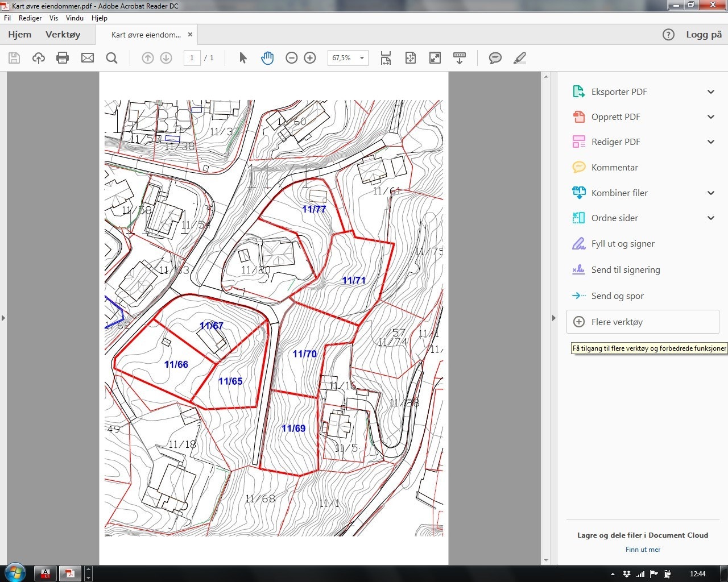Click the read mode download-arrow icon
This screenshot has height=582, width=728.
coord(460,58)
